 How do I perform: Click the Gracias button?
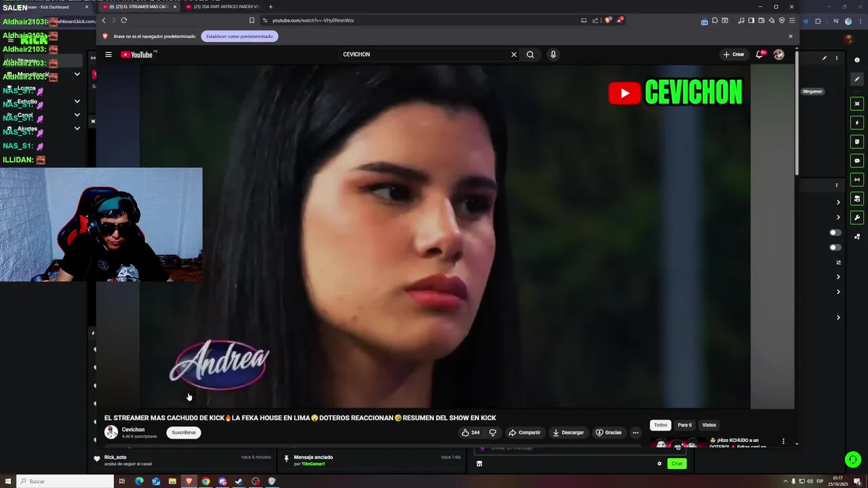609,432
